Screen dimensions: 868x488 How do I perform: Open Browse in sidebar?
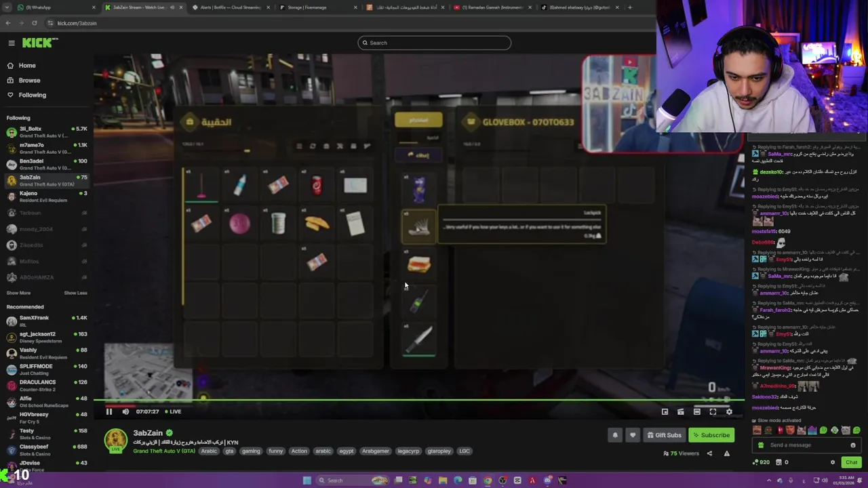coord(29,80)
